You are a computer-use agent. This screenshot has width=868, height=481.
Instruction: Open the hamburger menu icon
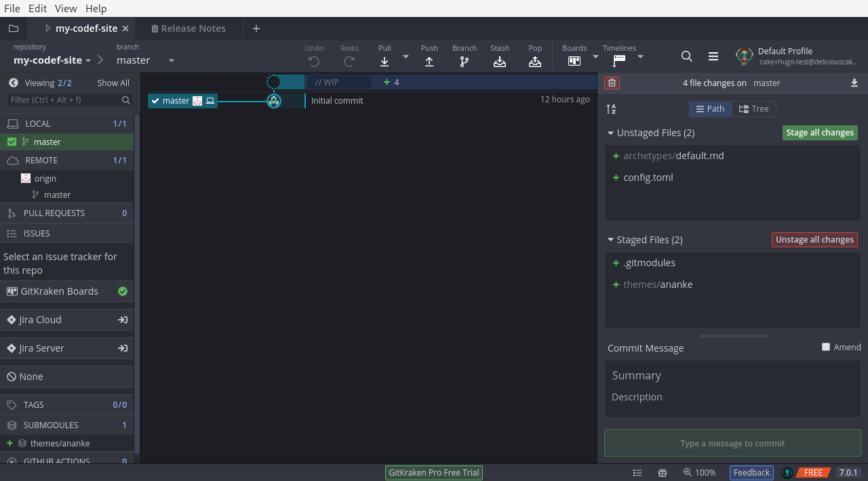pos(713,56)
